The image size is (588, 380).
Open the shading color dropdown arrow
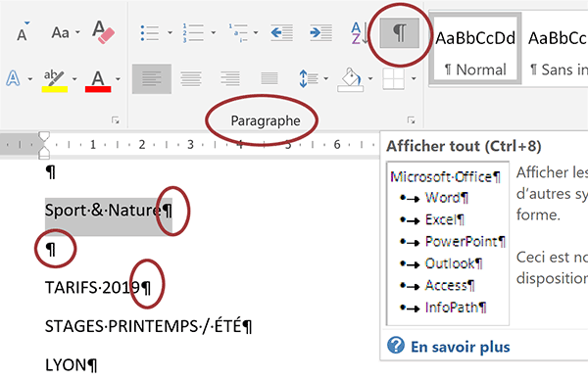(x=370, y=78)
